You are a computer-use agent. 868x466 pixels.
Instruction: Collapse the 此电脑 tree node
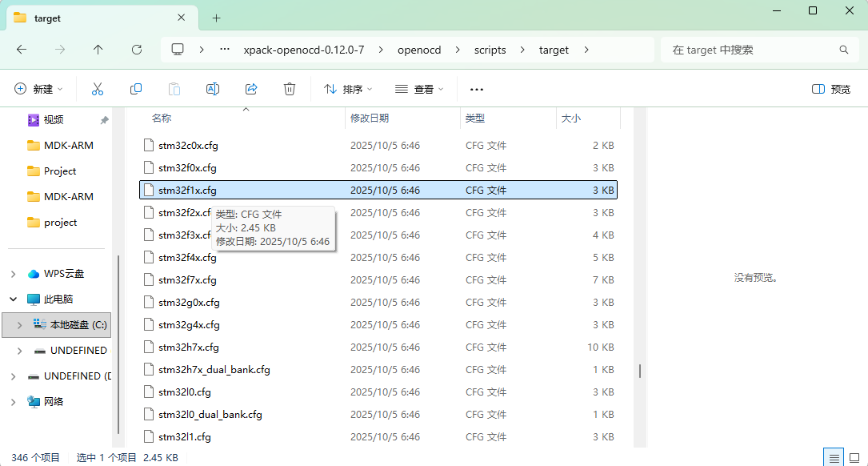point(14,299)
